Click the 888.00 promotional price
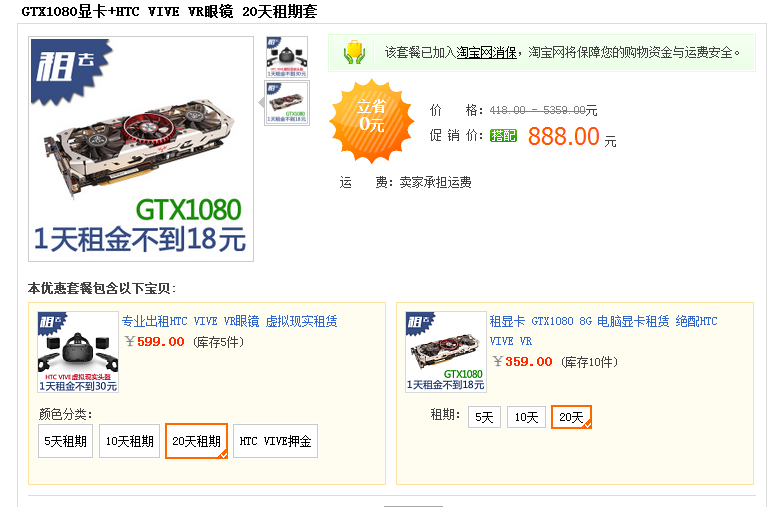The height and width of the screenshot is (507, 777). pyautogui.click(x=563, y=136)
